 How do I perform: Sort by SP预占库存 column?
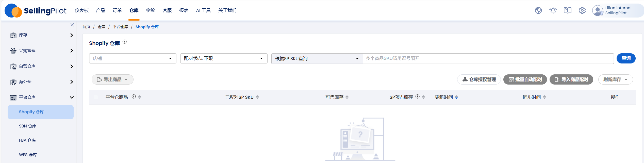pyautogui.click(x=423, y=97)
